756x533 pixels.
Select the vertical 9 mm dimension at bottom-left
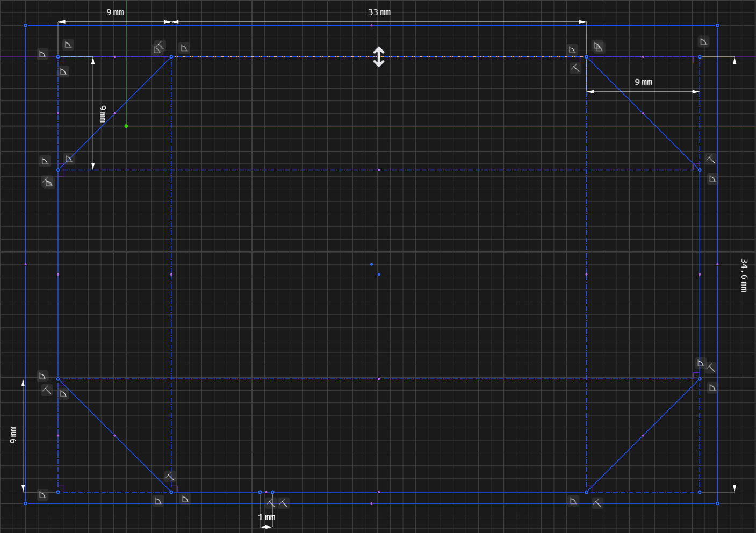(x=13, y=435)
